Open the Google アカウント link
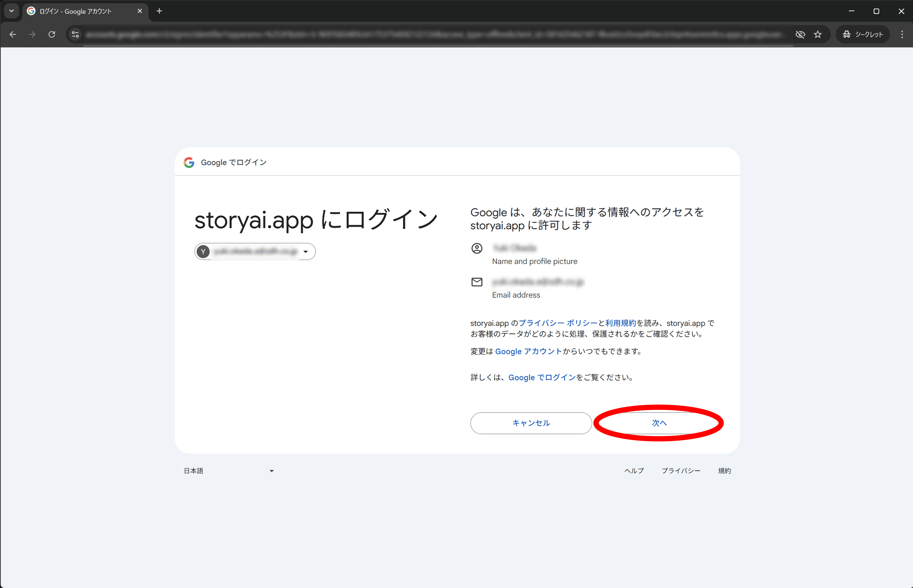 coord(529,351)
